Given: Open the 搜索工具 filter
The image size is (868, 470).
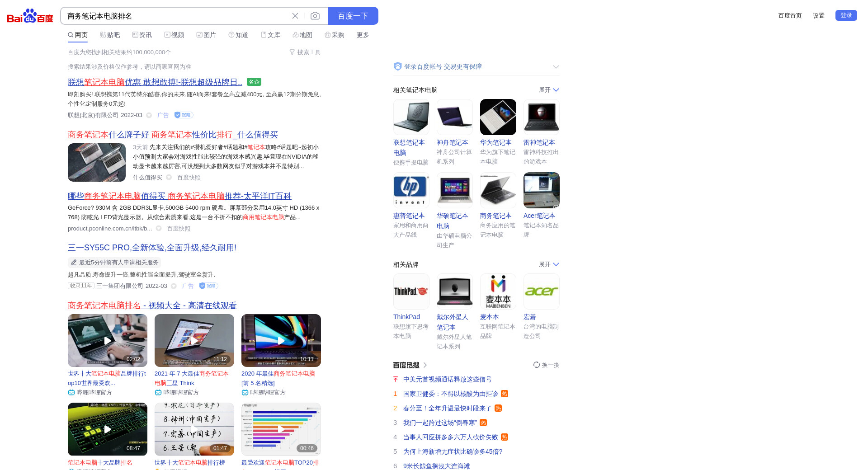Looking at the screenshot, I should point(305,52).
